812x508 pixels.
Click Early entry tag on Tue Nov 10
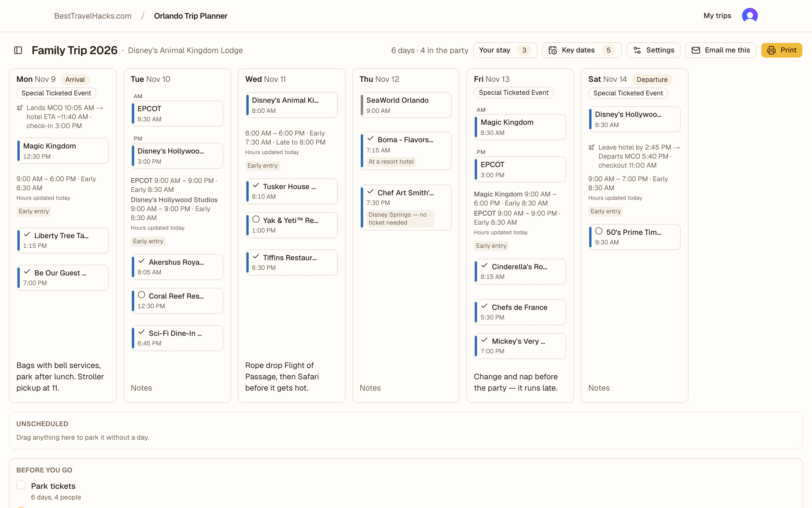148,241
